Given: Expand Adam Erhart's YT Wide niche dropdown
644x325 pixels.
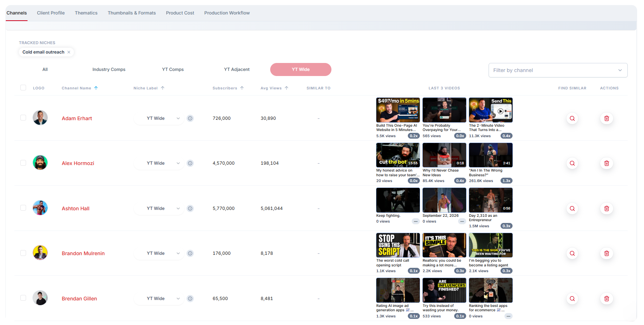Looking at the screenshot, I should (x=159, y=118).
